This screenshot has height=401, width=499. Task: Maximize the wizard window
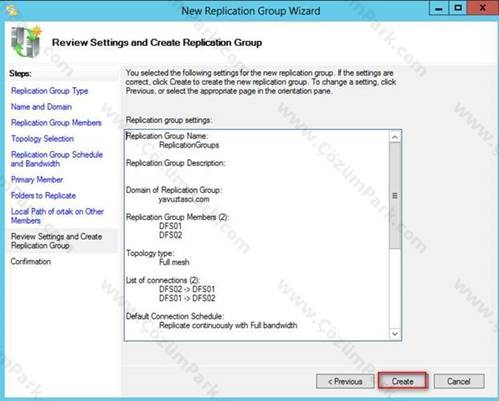click(458, 8)
